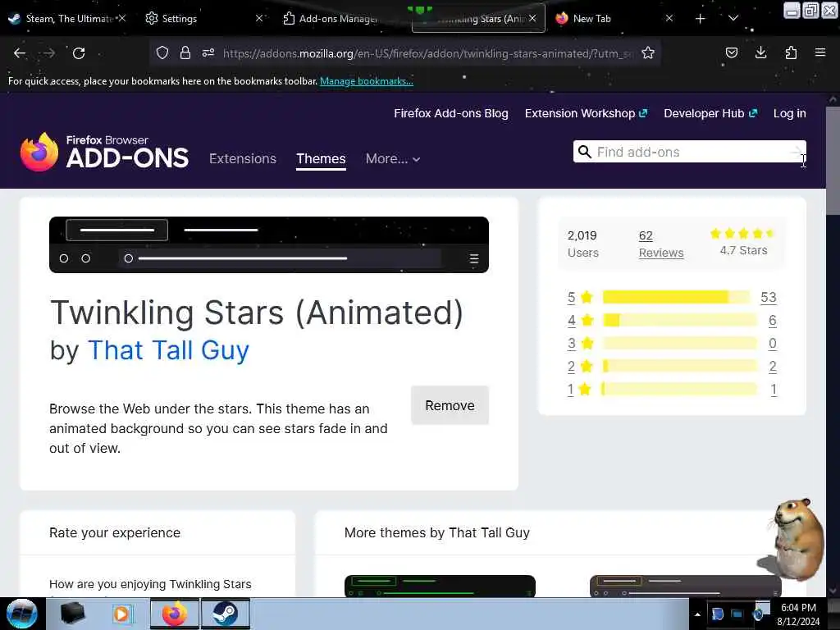Open the 53 five-star reviews count

768,297
